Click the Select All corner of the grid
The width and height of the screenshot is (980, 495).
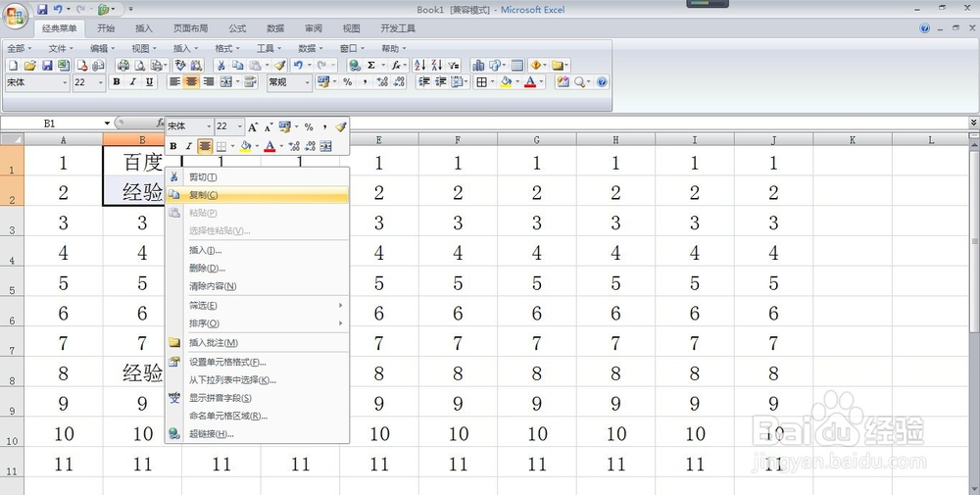pyautogui.click(x=12, y=140)
